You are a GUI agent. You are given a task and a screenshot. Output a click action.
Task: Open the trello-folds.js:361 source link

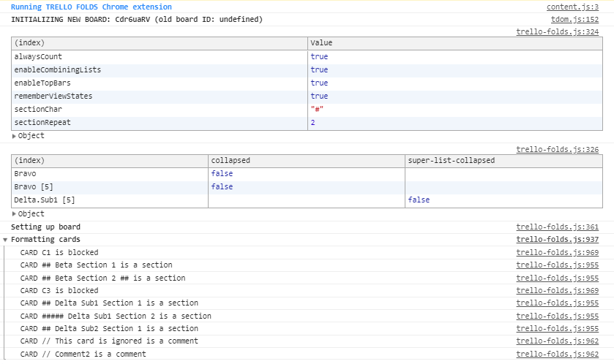[557, 227]
